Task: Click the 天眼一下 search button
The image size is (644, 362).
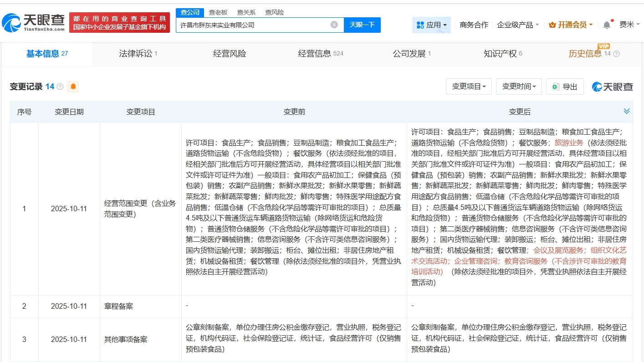Action: (x=363, y=25)
